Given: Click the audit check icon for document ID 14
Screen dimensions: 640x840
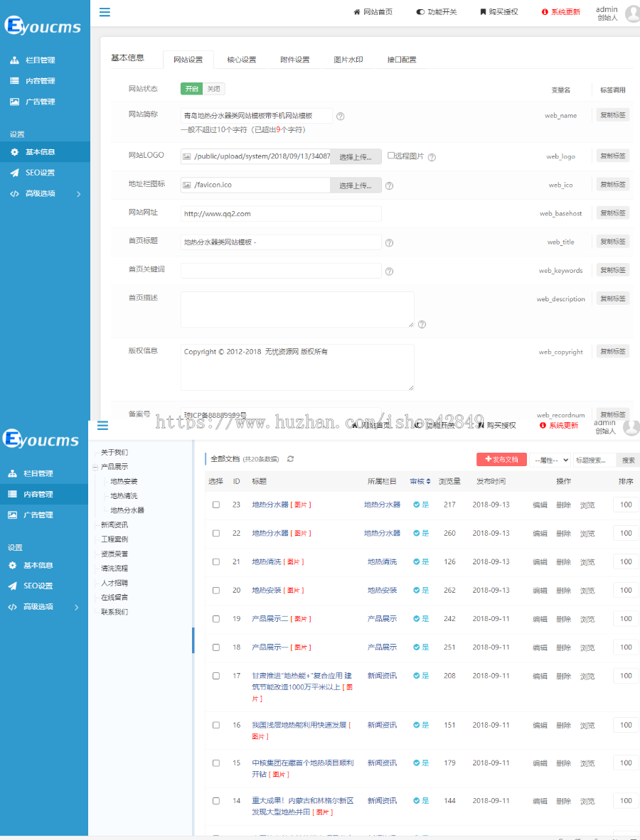Looking at the screenshot, I should (417, 801).
